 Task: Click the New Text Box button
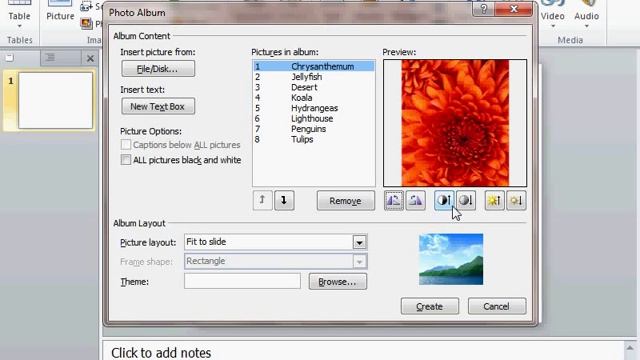[158, 107]
